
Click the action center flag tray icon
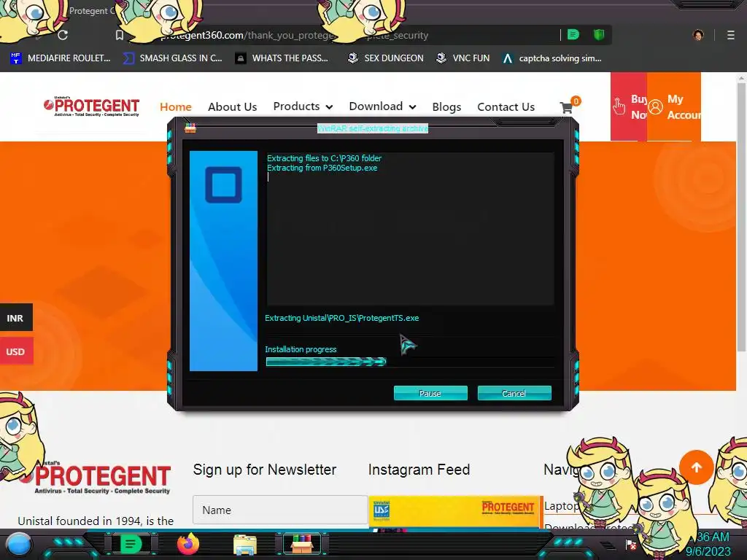631,544
